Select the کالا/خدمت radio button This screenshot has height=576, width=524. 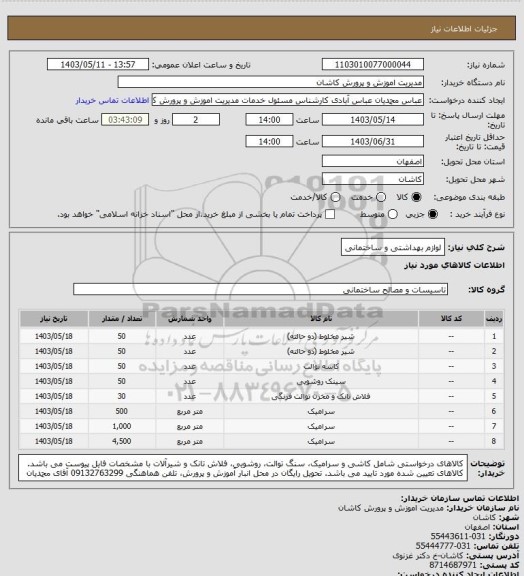click(x=335, y=197)
